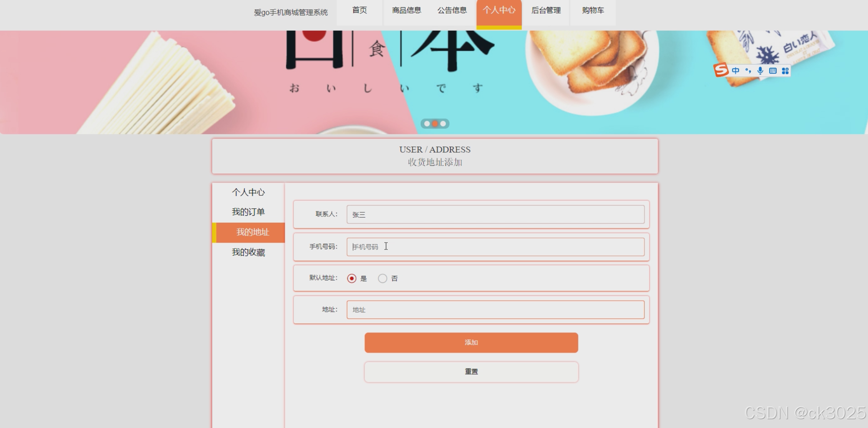The height and width of the screenshot is (428, 868).
Task: Open the 首页 navigation tab
Action: pyautogui.click(x=359, y=10)
